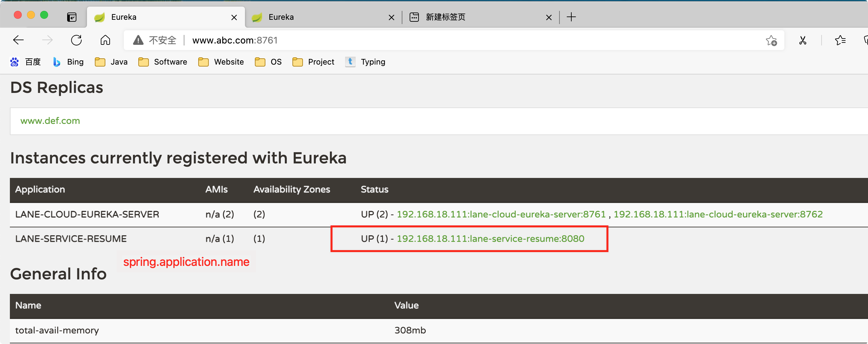Open the Typing bookmark
This screenshot has width=868, height=344.
point(365,62)
